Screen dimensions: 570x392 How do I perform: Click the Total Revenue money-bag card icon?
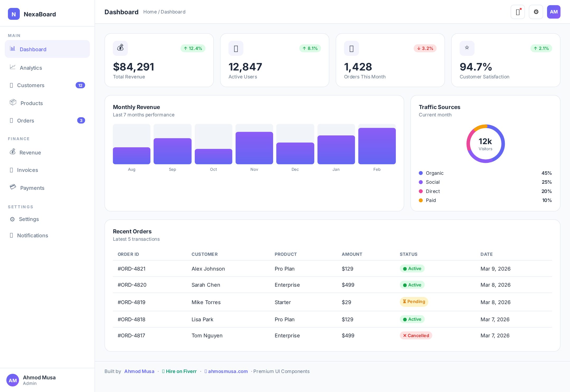[x=120, y=48]
